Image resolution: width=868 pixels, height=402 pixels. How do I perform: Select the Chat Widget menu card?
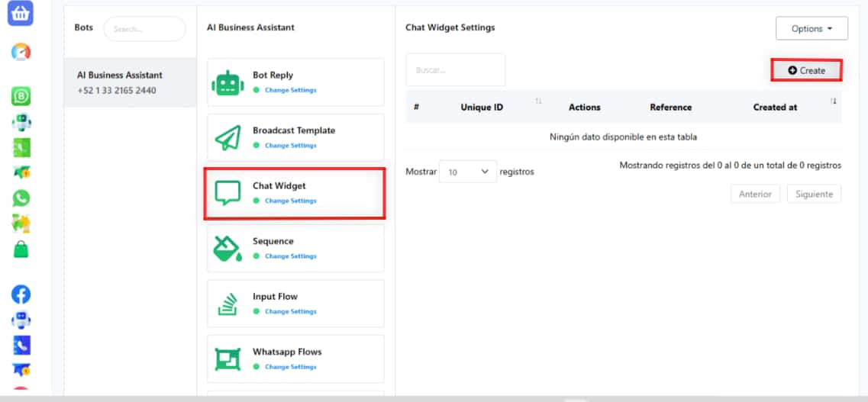pyautogui.click(x=295, y=193)
